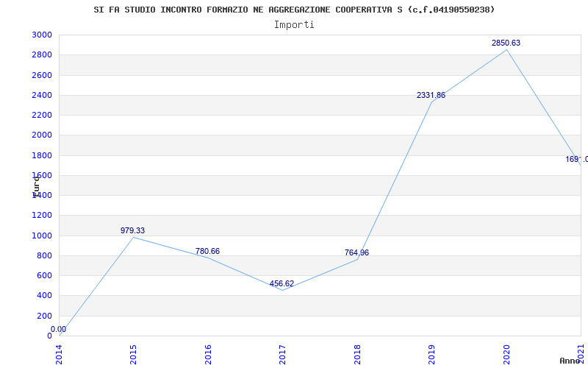Viewport: 588px width, 368px height.
Task: Select the 2017 x-axis label
Action: coord(282,355)
